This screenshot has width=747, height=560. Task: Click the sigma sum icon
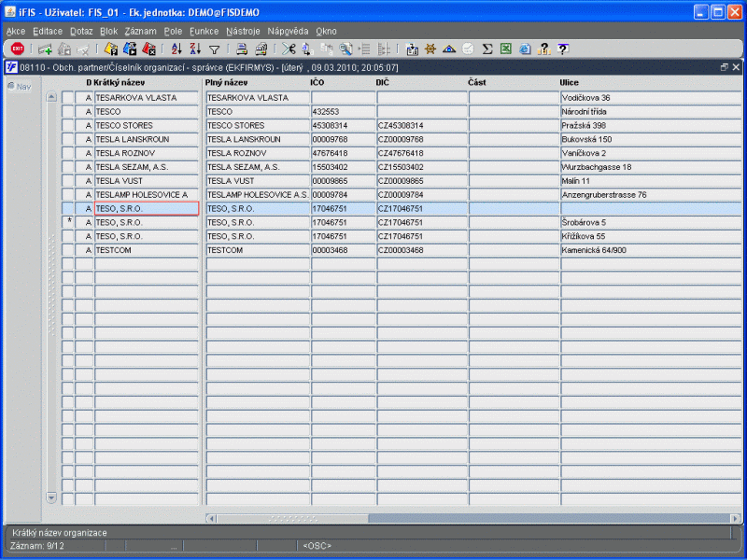point(486,49)
